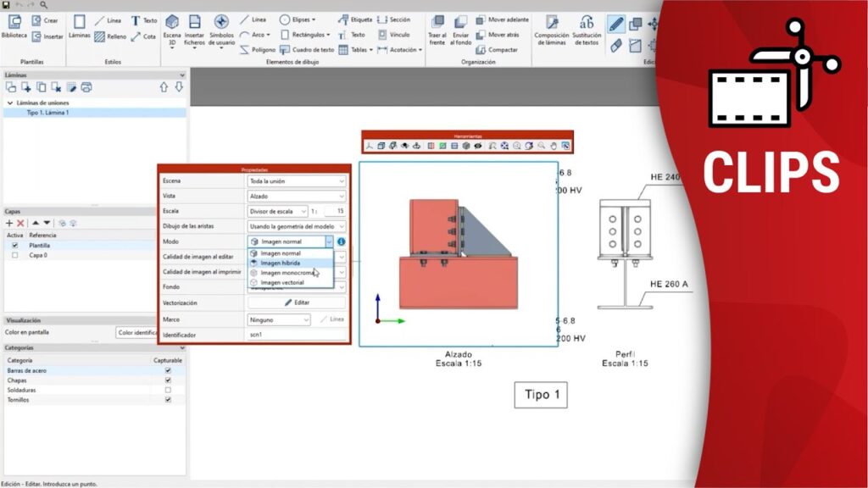Image resolution: width=868 pixels, height=488 pixels.
Task: Collapse the Láminas de uniones tree node
Action: (10, 103)
